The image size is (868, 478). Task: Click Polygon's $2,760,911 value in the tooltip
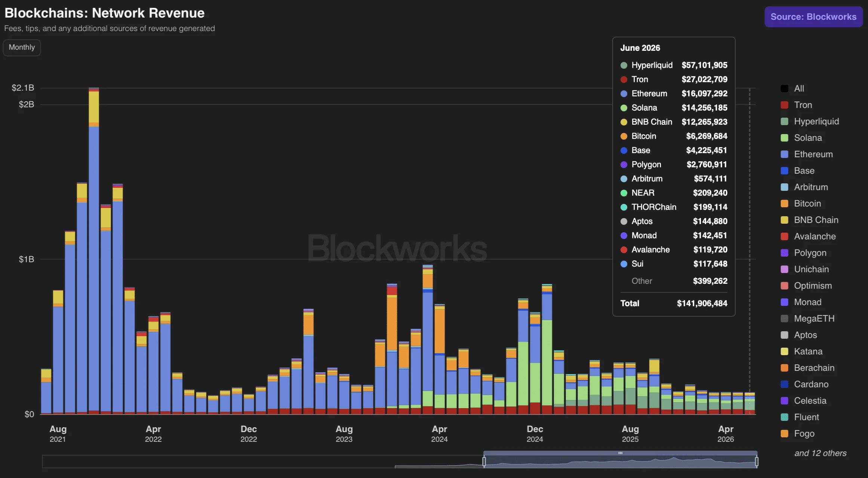click(x=707, y=164)
